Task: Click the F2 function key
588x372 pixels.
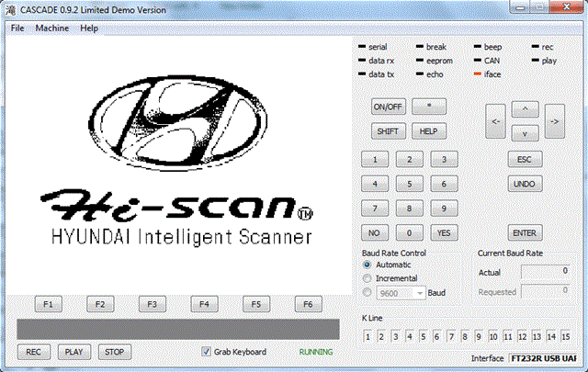Action: point(100,304)
